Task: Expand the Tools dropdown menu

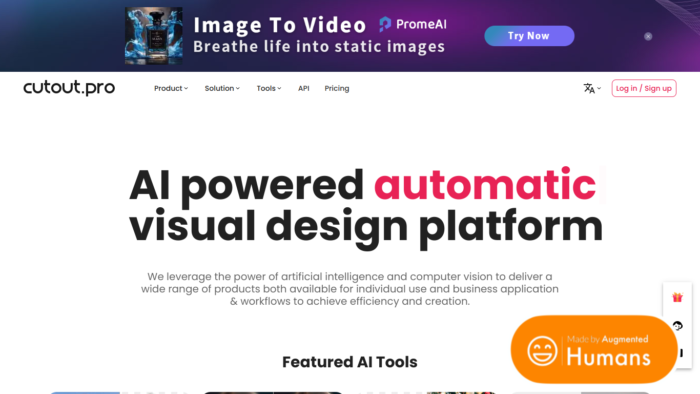Action: tap(269, 88)
